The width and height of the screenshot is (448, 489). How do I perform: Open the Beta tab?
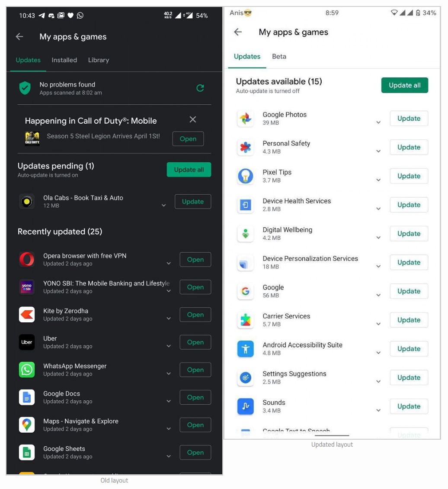click(279, 56)
